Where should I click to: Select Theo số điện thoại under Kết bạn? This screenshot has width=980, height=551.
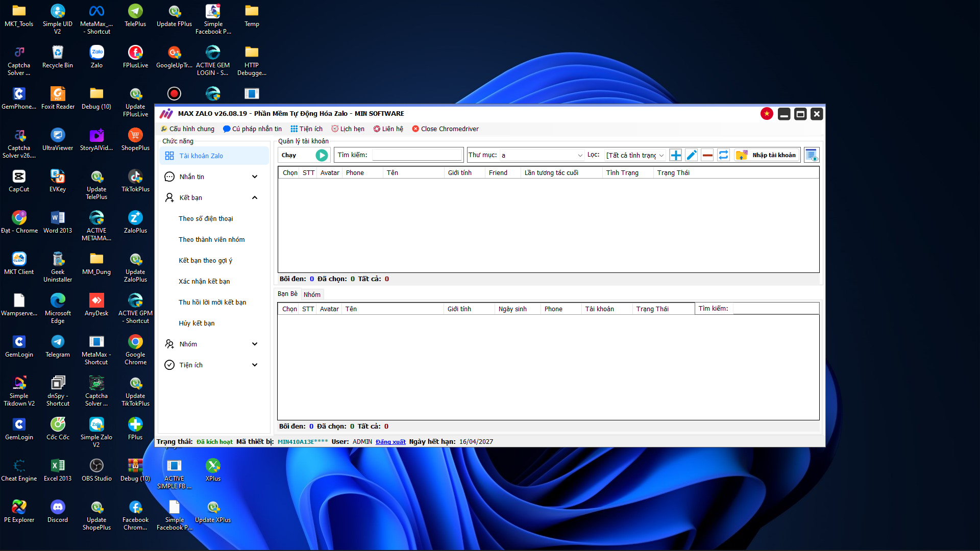(x=206, y=219)
